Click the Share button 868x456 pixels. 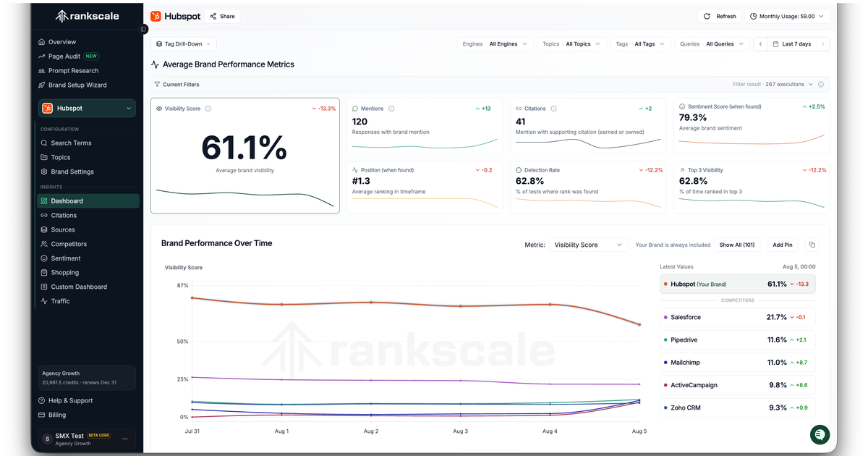pos(223,16)
